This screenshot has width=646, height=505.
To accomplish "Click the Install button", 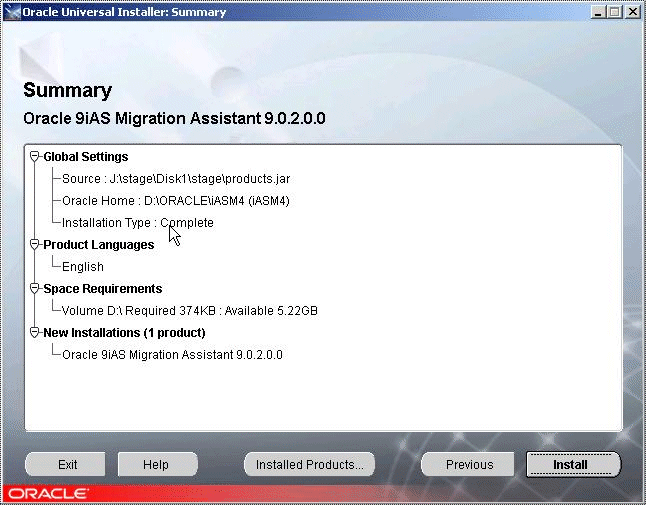I will click(x=573, y=465).
